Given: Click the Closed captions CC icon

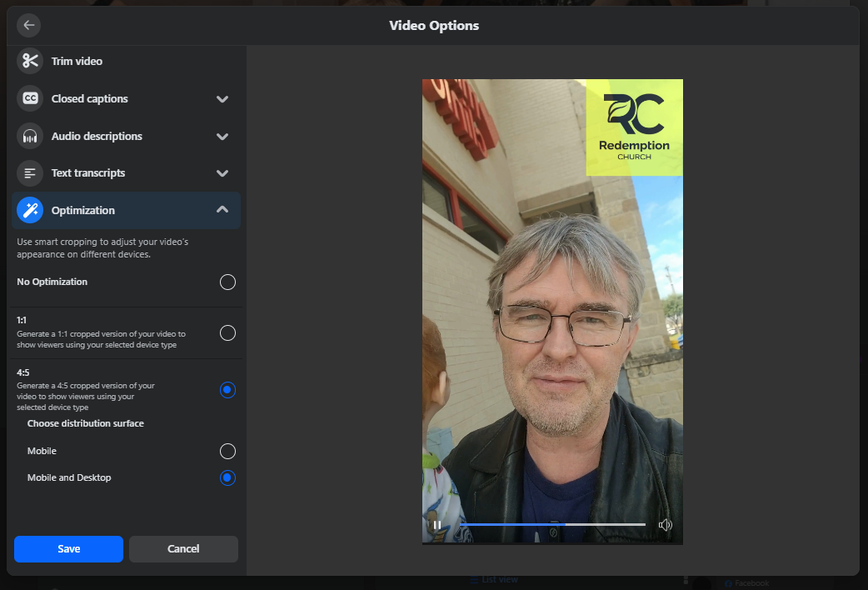Looking at the screenshot, I should [x=30, y=98].
